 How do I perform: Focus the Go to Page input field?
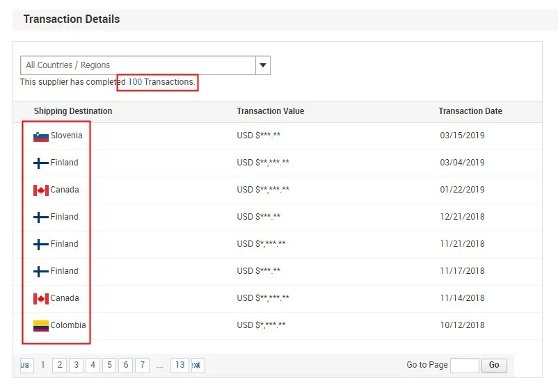coord(464,365)
